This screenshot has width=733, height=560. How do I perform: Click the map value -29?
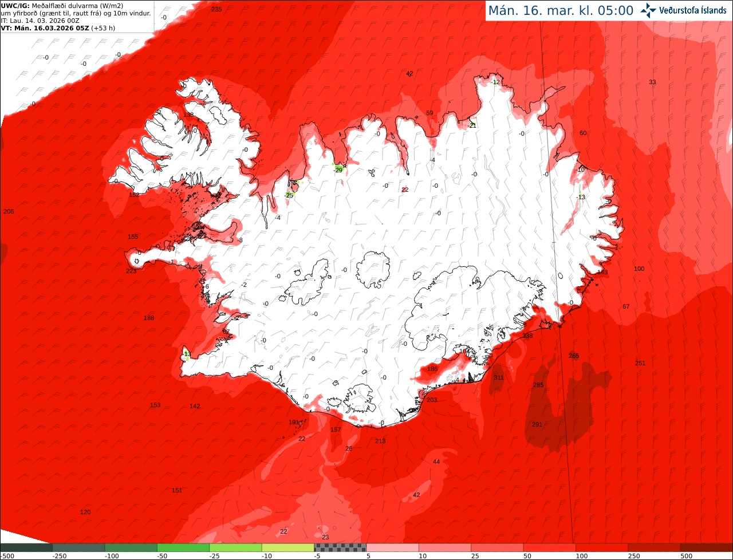point(338,170)
